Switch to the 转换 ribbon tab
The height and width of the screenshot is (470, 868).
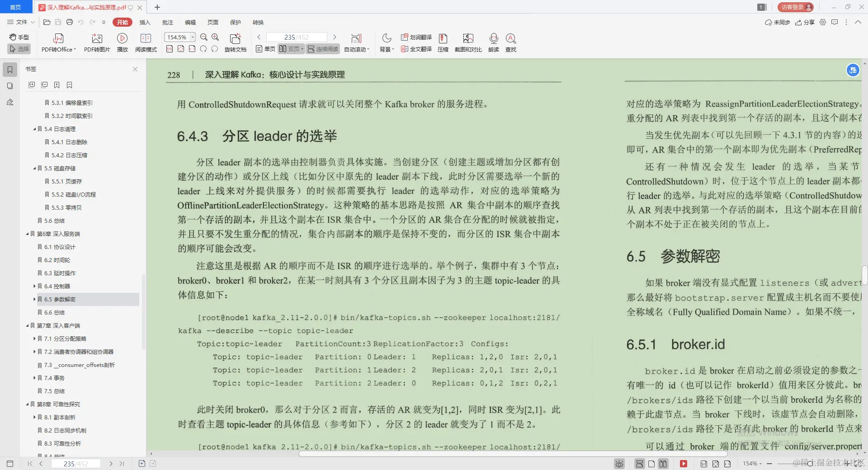point(258,22)
